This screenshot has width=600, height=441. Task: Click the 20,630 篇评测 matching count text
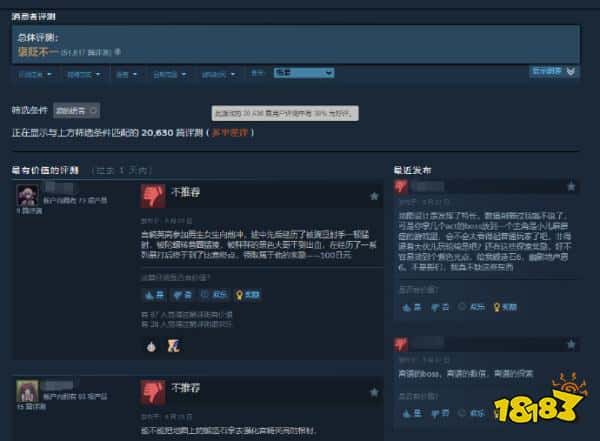tap(172, 132)
